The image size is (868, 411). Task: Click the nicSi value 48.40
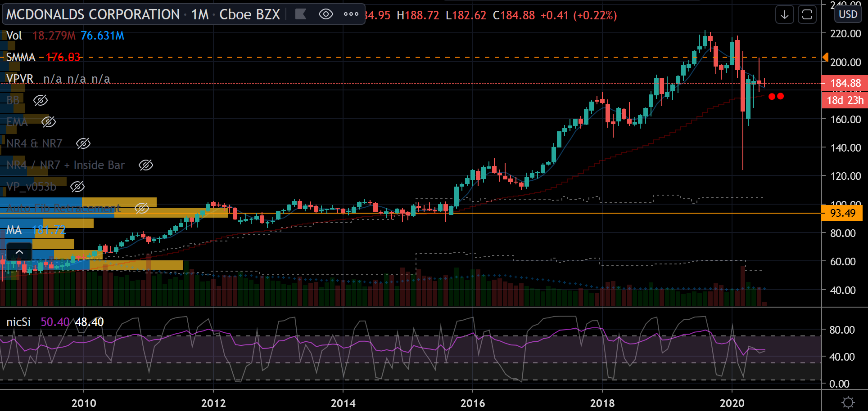click(x=89, y=322)
